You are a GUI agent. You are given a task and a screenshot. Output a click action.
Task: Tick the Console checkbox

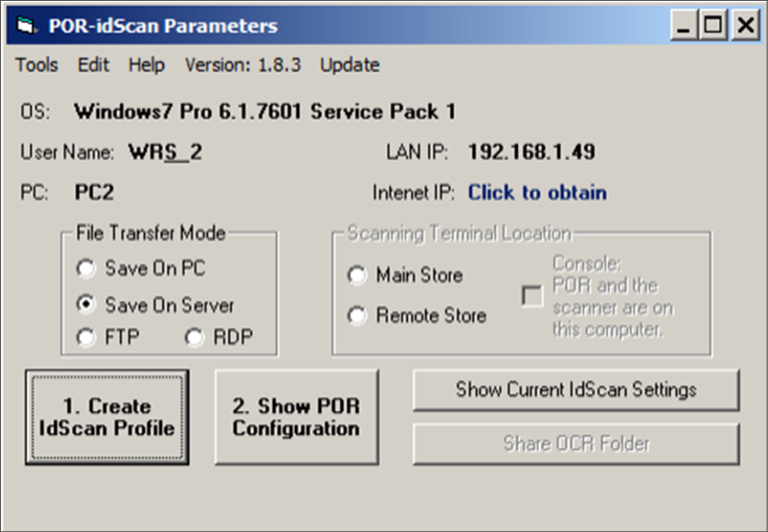[x=532, y=297]
